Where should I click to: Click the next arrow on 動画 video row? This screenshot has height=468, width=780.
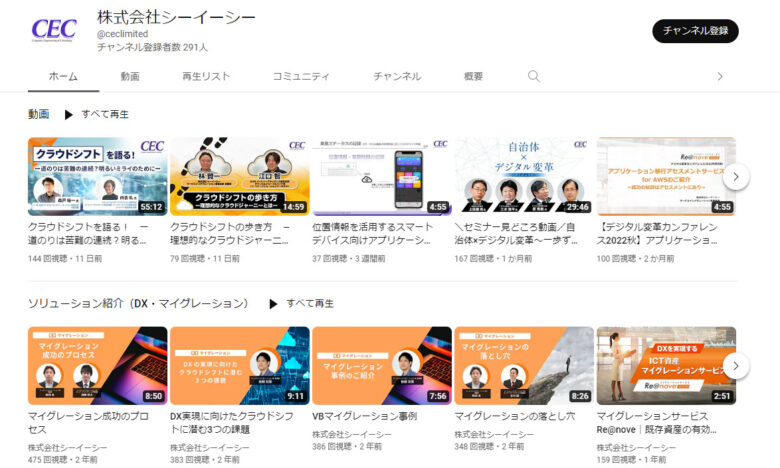tap(736, 177)
